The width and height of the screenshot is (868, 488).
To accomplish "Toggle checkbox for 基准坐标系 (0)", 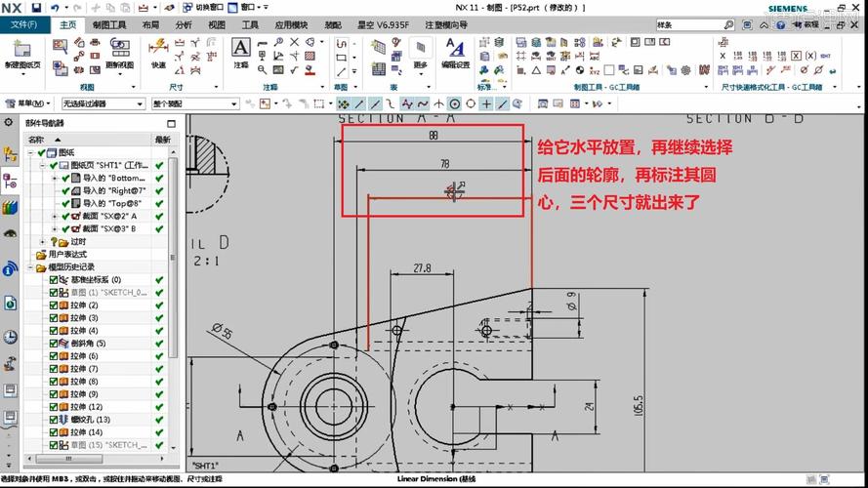I will 54,280.
